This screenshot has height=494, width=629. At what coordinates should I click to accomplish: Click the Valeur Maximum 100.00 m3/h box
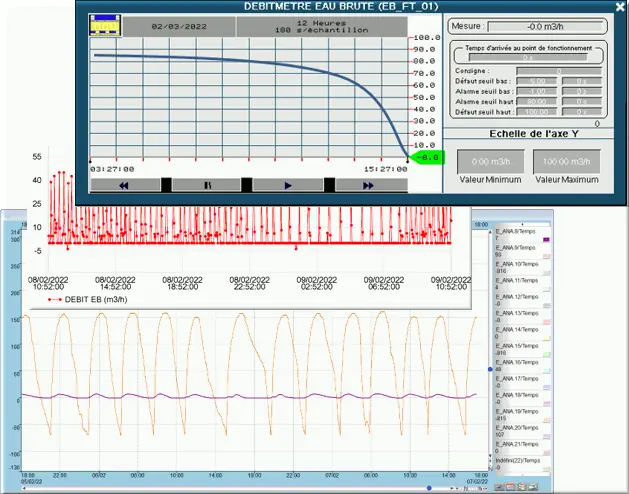pos(566,162)
